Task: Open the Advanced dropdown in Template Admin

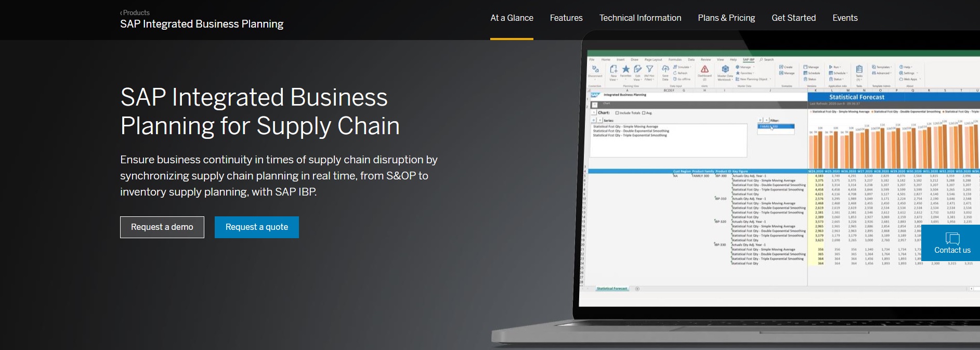Action: [x=882, y=73]
